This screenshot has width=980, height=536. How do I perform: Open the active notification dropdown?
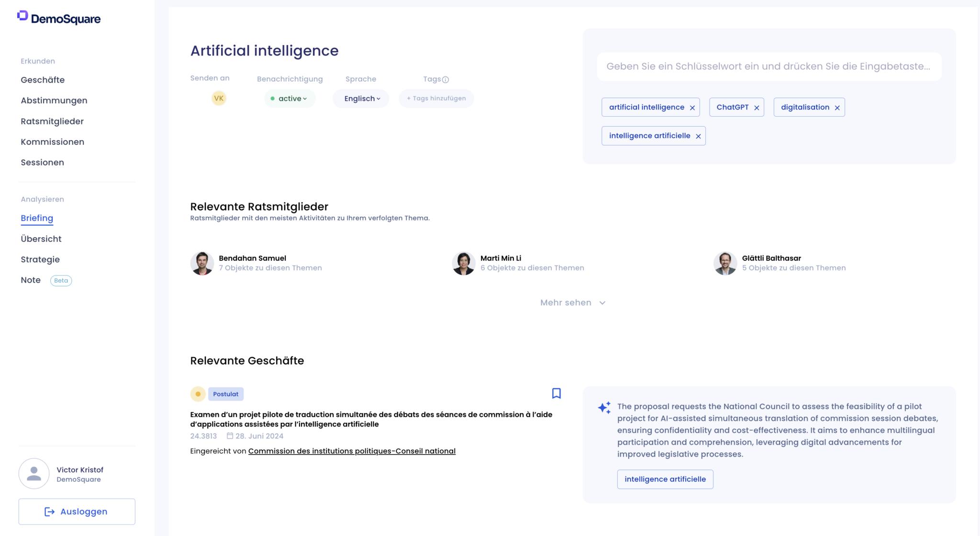click(290, 98)
